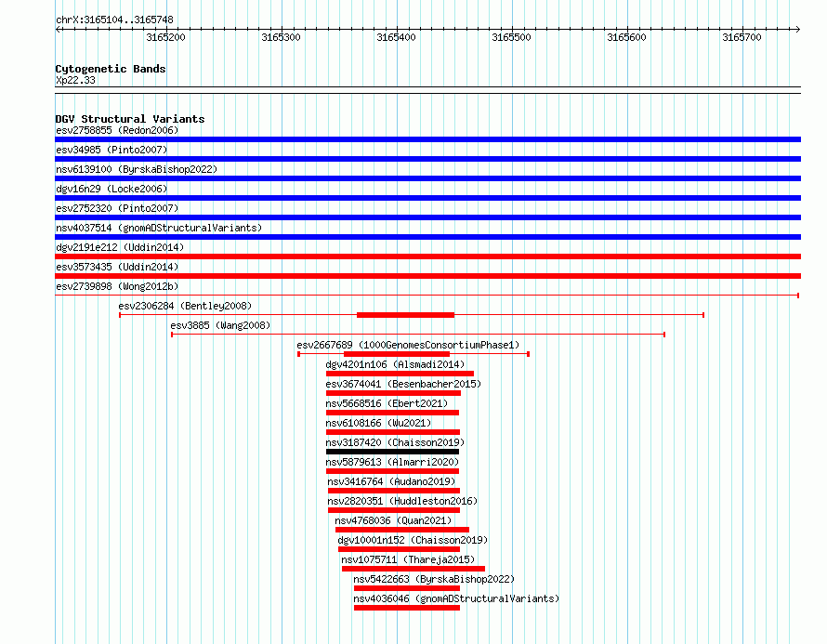Select the thick red segment of esv2667689
Viewport: 827px width, 644px height.
tap(397, 354)
